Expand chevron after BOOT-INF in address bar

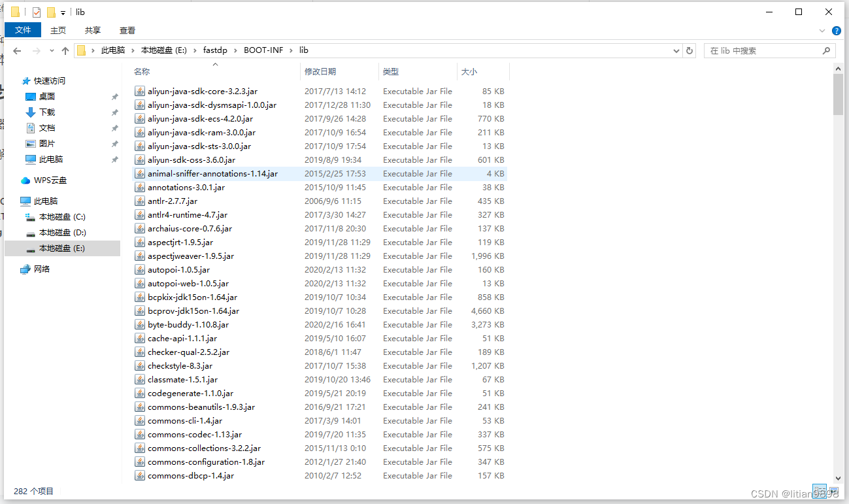pyautogui.click(x=291, y=50)
